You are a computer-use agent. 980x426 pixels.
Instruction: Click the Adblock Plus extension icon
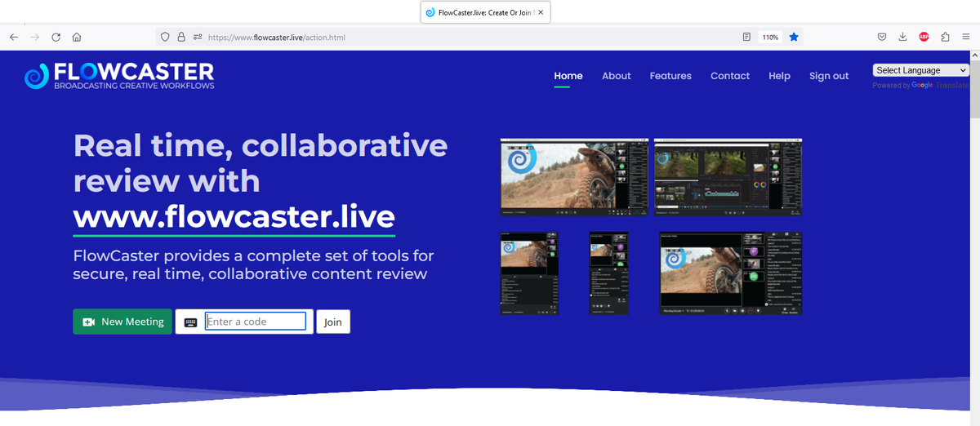pyautogui.click(x=924, y=37)
